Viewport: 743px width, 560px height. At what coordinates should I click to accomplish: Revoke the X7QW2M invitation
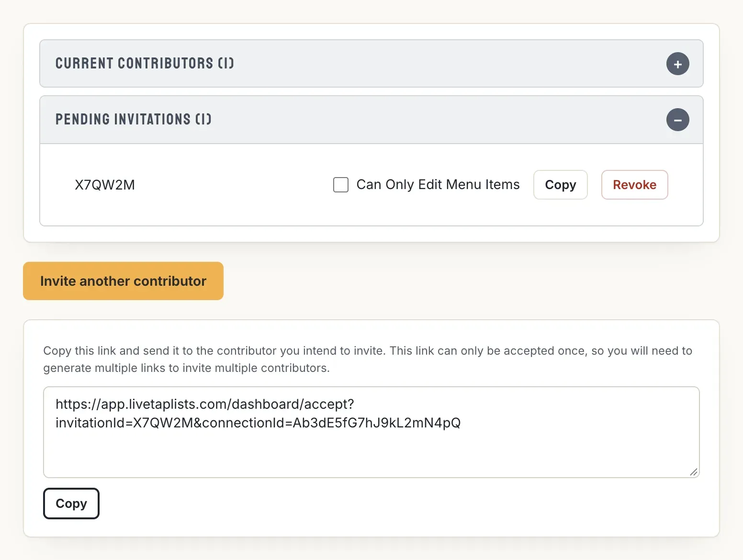(634, 185)
